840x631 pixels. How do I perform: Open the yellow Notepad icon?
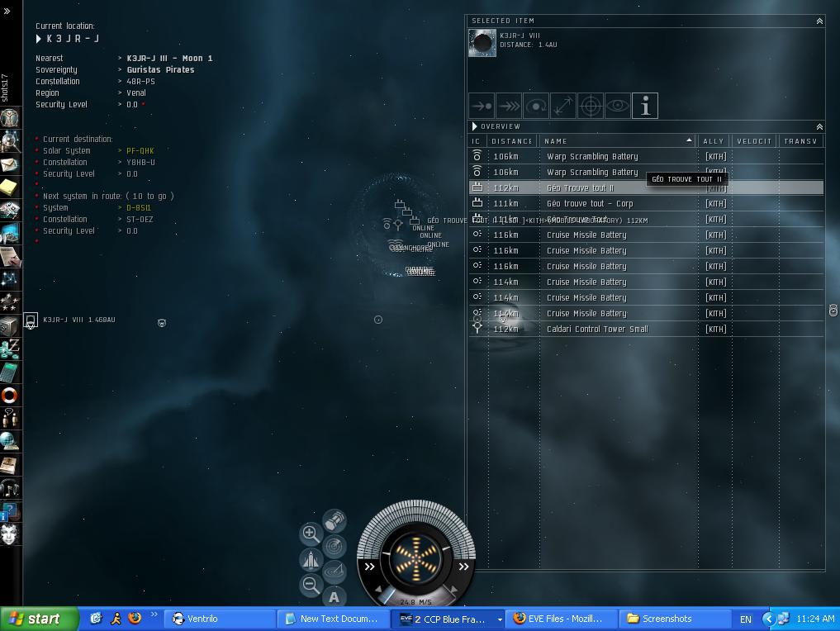click(x=10, y=187)
